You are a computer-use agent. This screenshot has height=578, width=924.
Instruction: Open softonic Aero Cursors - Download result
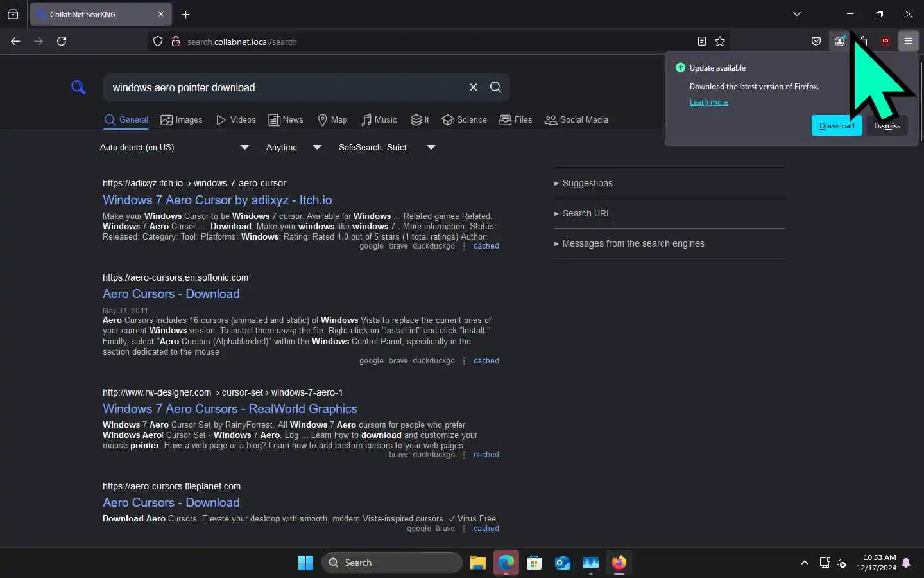coord(171,293)
